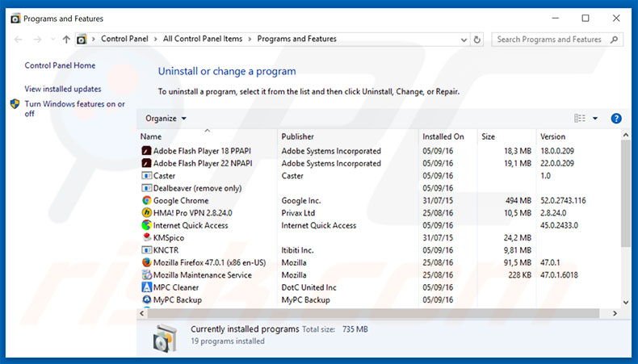This screenshot has width=638, height=364.
Task: Click the Privax Ltd publisher cell
Action: 298,213
